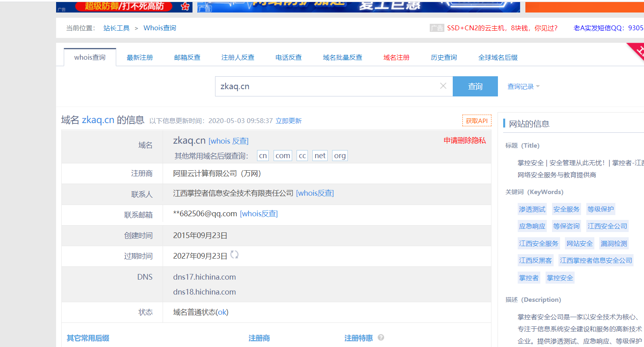This screenshot has width=644, height=347.
Task: Select the 历史查询 tab
Action: pos(444,58)
